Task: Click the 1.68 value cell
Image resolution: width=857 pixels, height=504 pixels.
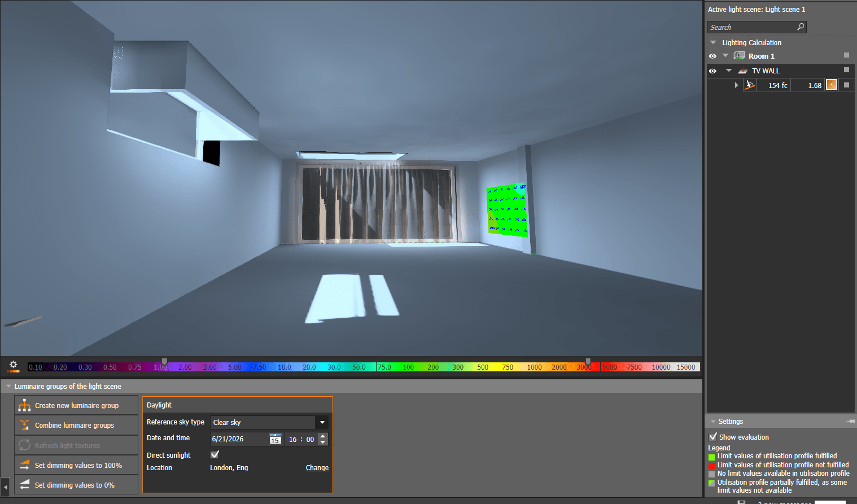Action: (808, 85)
